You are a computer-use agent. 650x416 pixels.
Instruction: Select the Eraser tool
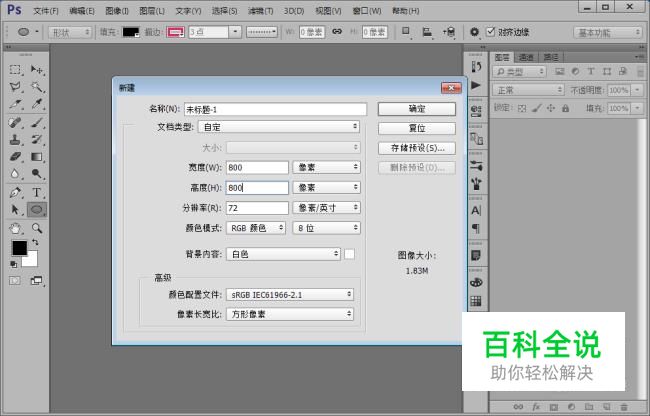tap(15, 157)
